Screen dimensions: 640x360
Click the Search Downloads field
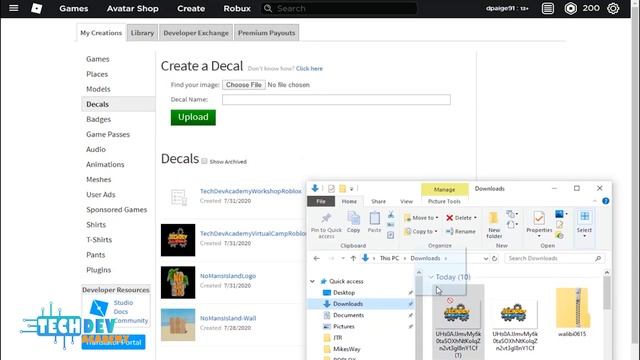click(554, 258)
